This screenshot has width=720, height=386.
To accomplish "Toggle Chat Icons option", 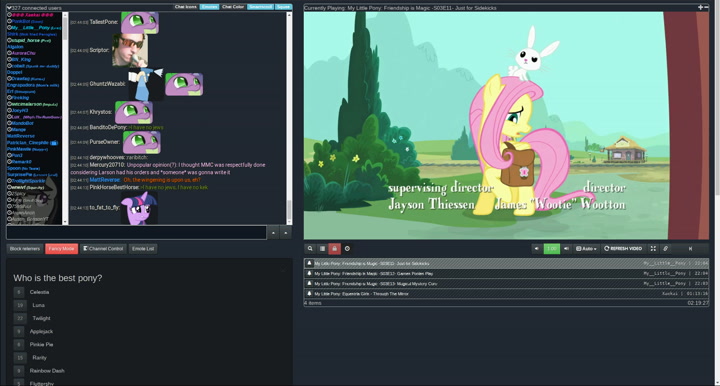I will coord(186,7).
